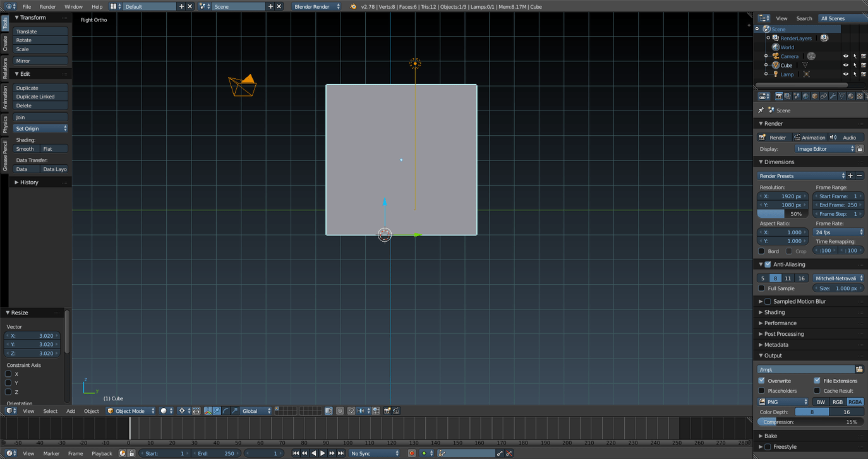Open the PNG file format dropdown
Viewport: 868px width, 459px height.
click(x=783, y=402)
